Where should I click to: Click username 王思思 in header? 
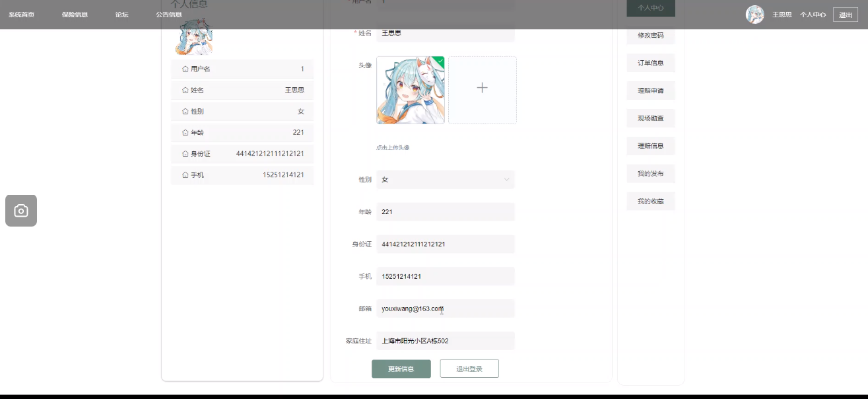[x=782, y=15]
